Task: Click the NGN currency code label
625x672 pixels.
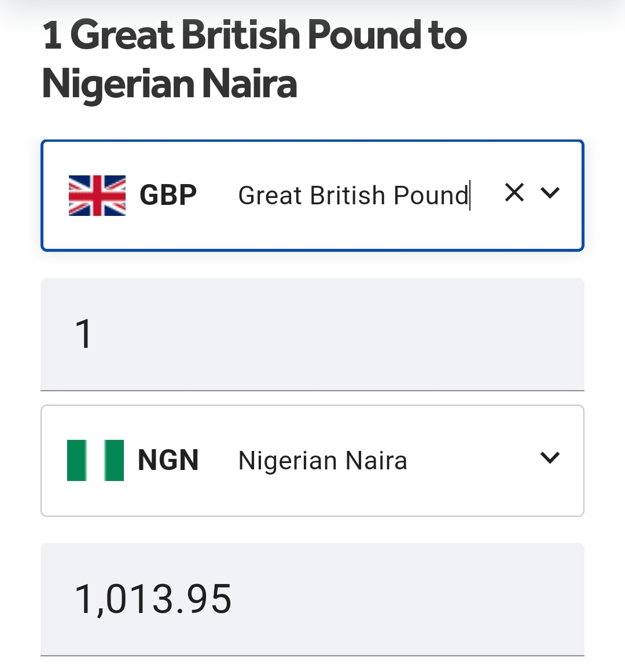Action: [168, 461]
